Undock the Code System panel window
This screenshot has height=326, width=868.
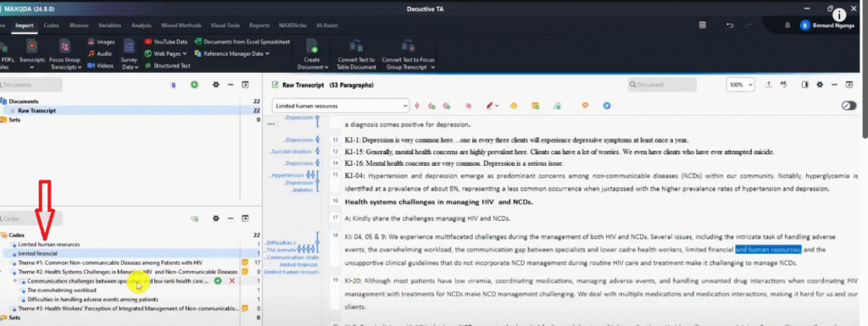pyautogui.click(x=245, y=218)
